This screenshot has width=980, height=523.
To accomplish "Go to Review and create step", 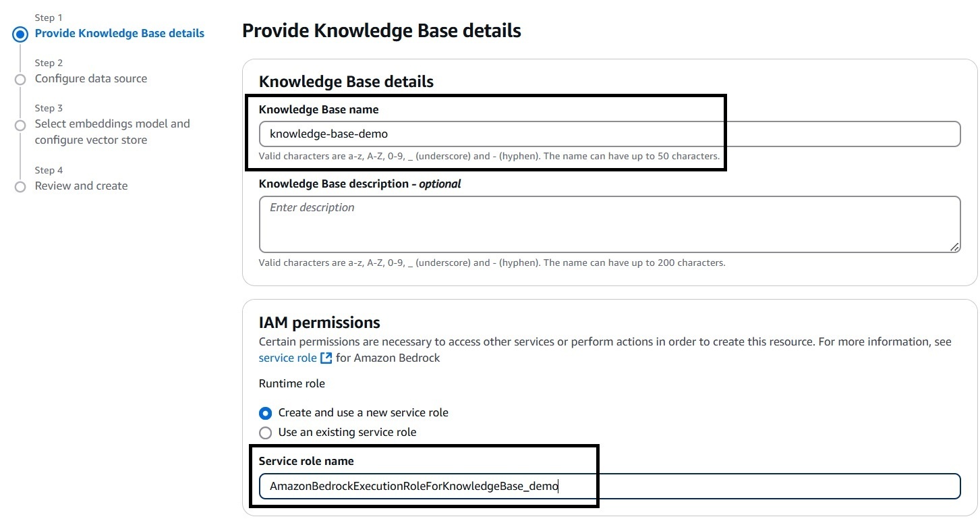I will [81, 186].
